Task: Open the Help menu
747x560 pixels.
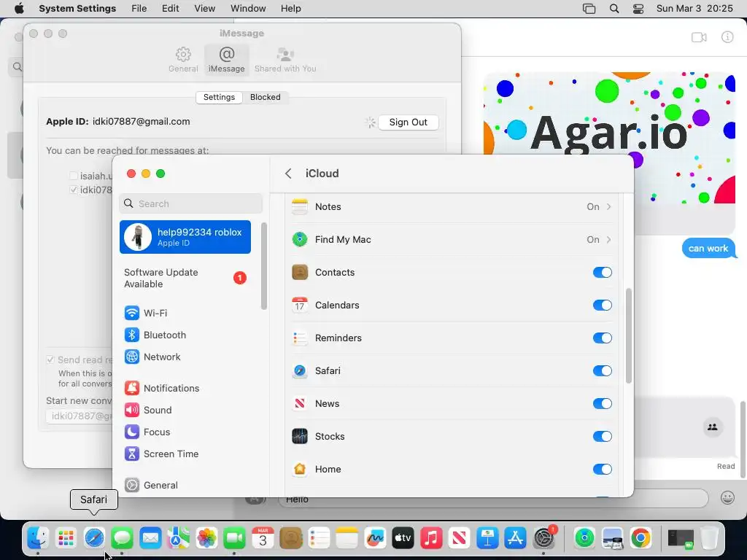Action: 290,9
